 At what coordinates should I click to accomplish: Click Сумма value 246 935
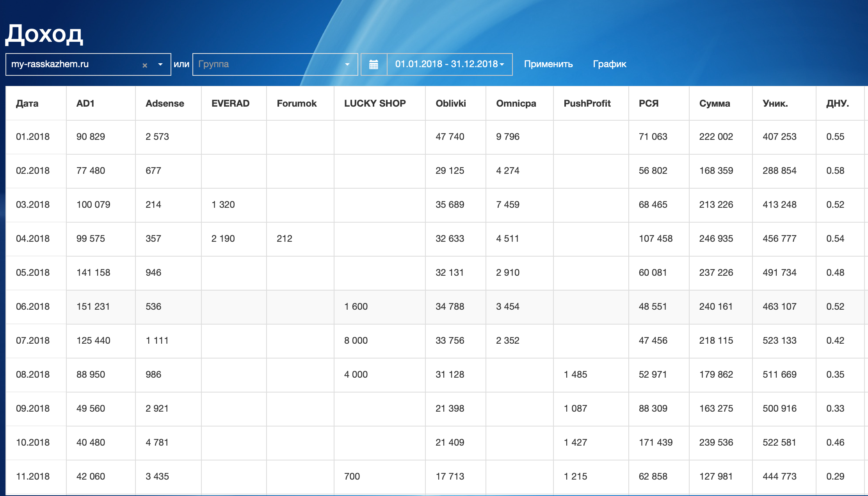click(x=716, y=239)
